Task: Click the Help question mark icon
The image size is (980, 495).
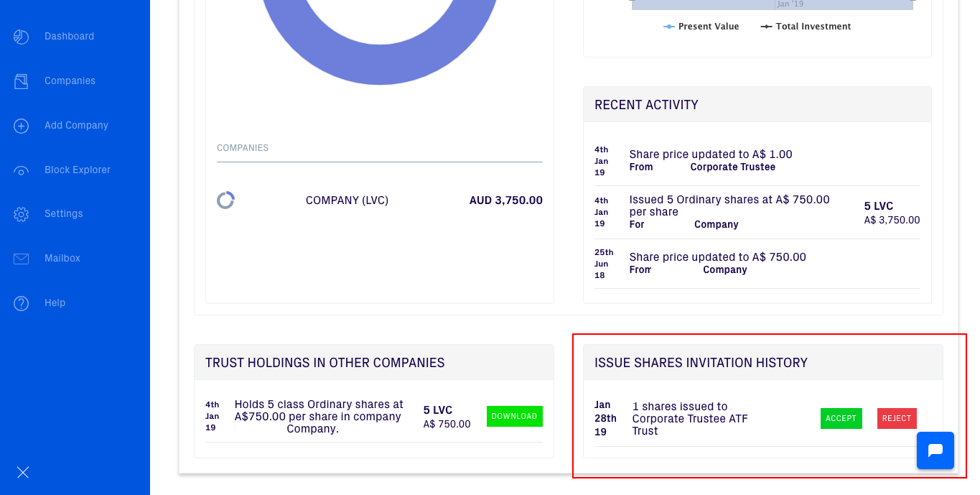Action: point(22,303)
